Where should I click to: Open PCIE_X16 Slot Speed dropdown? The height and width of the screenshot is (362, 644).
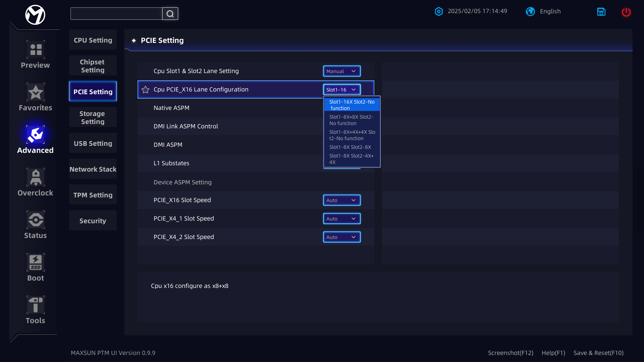point(341,200)
